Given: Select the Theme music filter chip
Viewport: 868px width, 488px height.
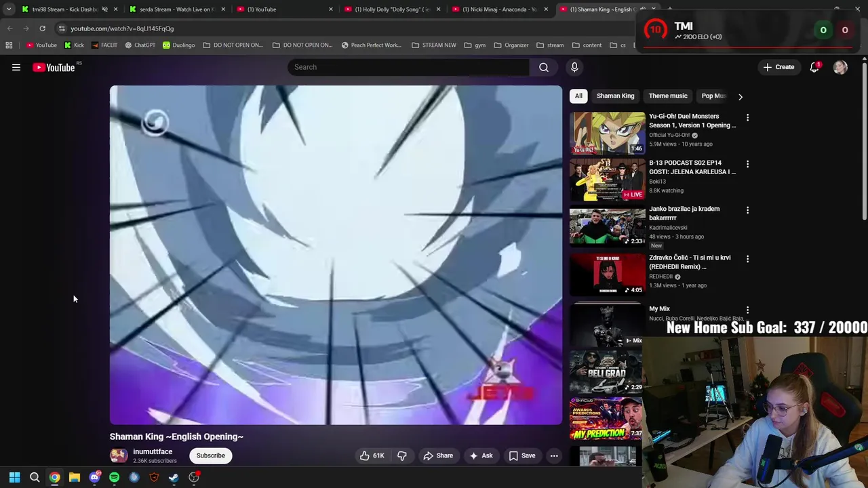Looking at the screenshot, I should tap(668, 96).
